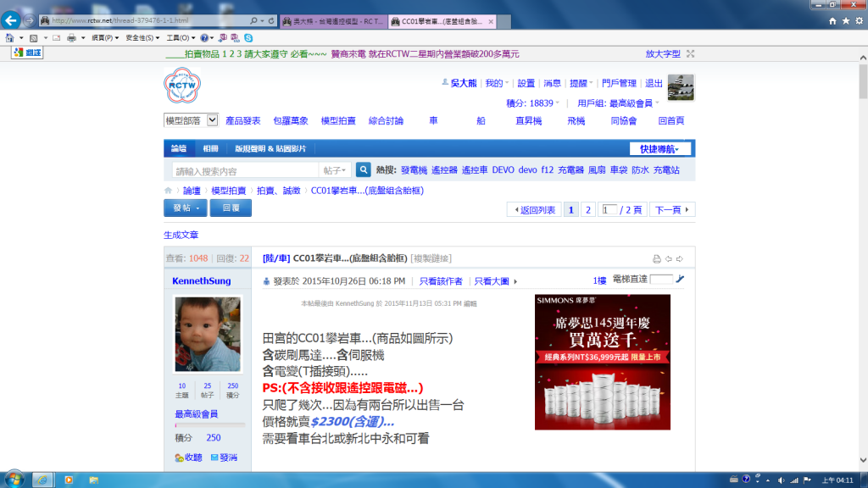The height and width of the screenshot is (488, 868).
Task: Open Internet Explorer in the taskbar
Action: coord(42,480)
